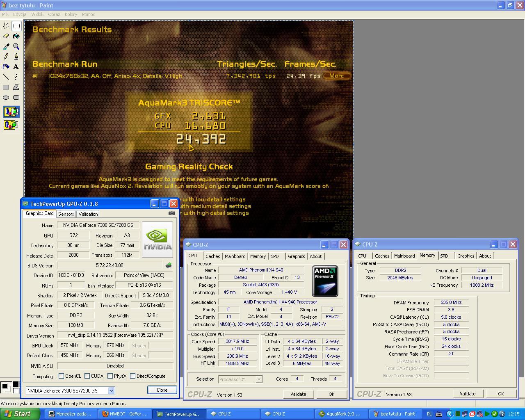Choose the Pencil tool in Paint
The image size is (525, 420).
tap(6, 57)
